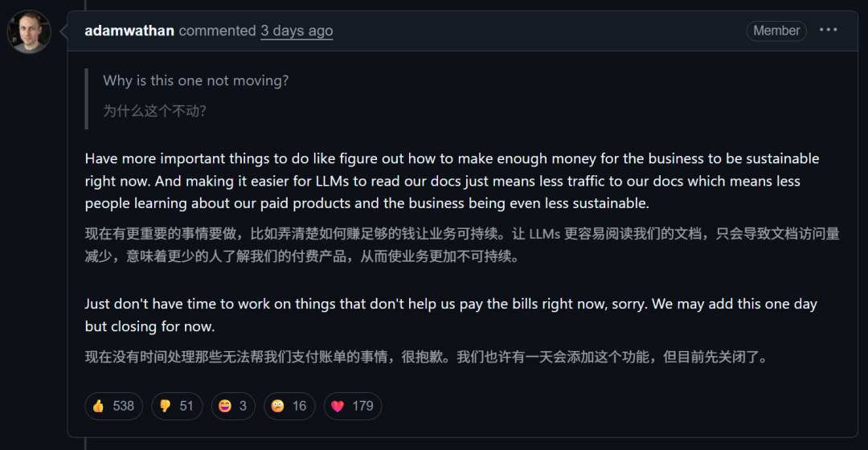This screenshot has width=868, height=450.
Task: Click the "3 days ago" timestamp link
Action: [x=296, y=31]
